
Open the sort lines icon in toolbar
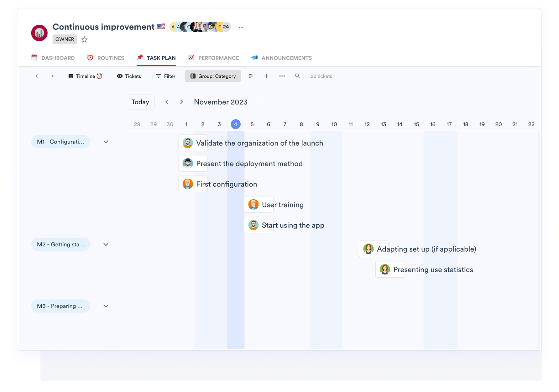click(250, 76)
